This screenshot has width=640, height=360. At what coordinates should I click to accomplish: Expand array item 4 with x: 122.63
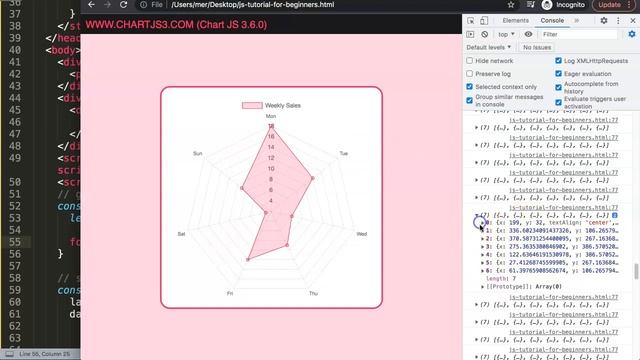point(482,255)
